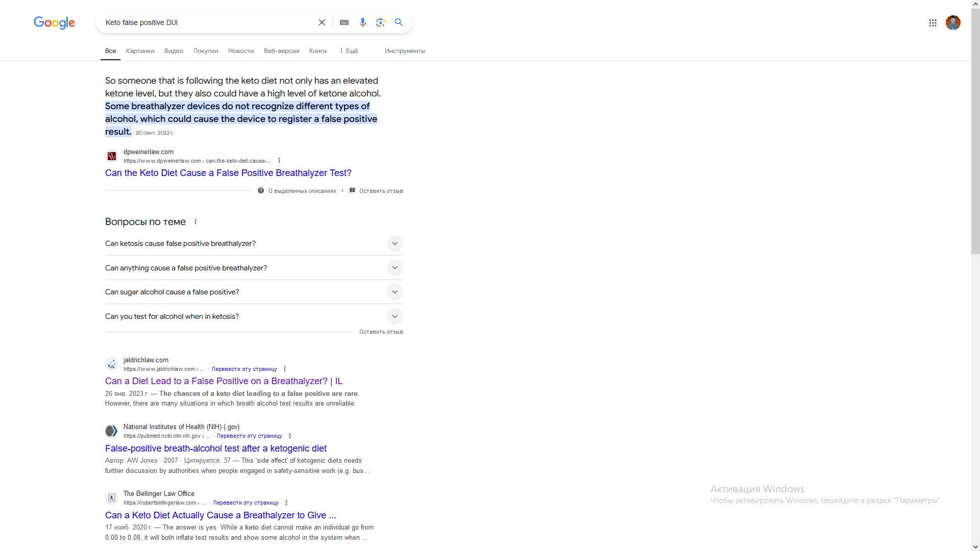
Task: Open Google Lens image search icon
Action: tap(381, 22)
